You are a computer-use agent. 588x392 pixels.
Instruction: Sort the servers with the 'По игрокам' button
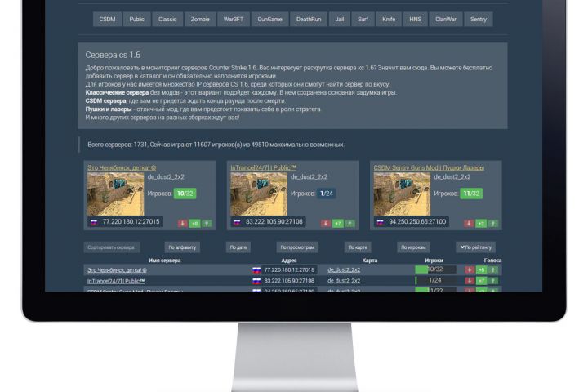(x=413, y=247)
